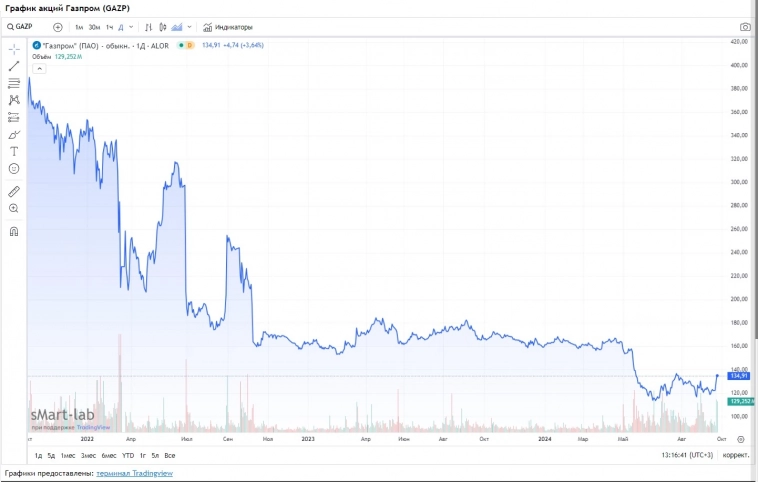Set range to 1г

143,455
